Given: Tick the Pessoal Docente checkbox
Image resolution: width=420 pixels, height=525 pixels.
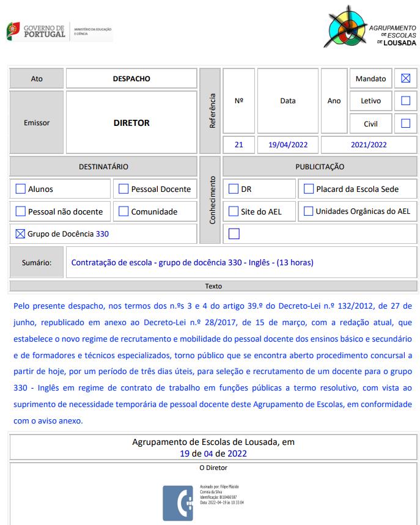Looking at the screenshot, I should point(123,189).
